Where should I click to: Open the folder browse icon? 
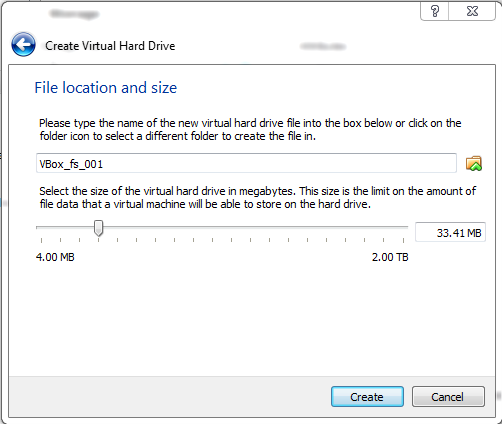[474, 163]
